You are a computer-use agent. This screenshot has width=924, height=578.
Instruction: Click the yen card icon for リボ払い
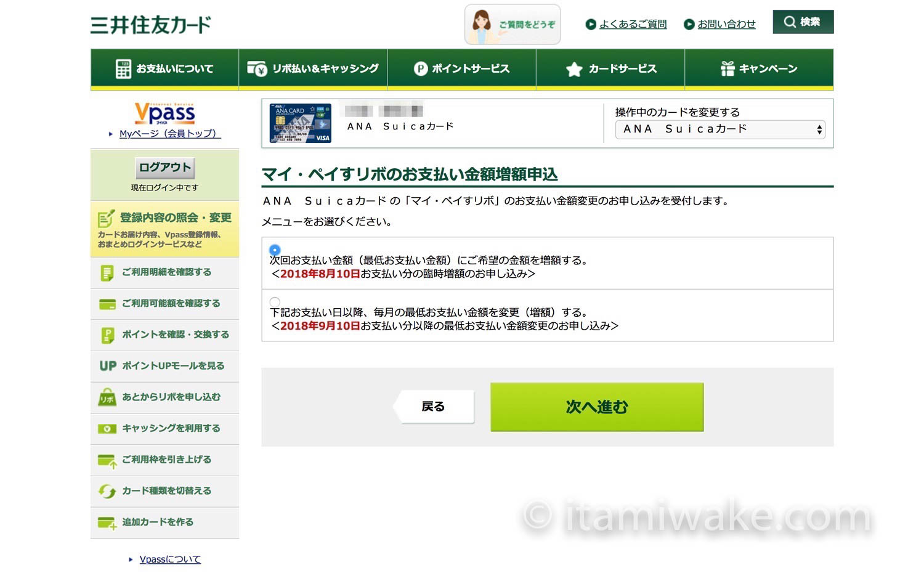pyautogui.click(x=257, y=68)
